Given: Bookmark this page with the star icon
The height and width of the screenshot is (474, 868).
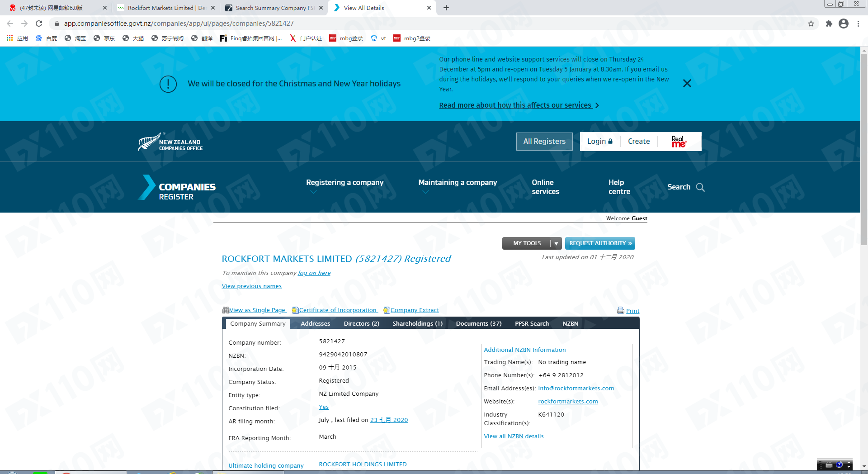Looking at the screenshot, I should pos(811,24).
